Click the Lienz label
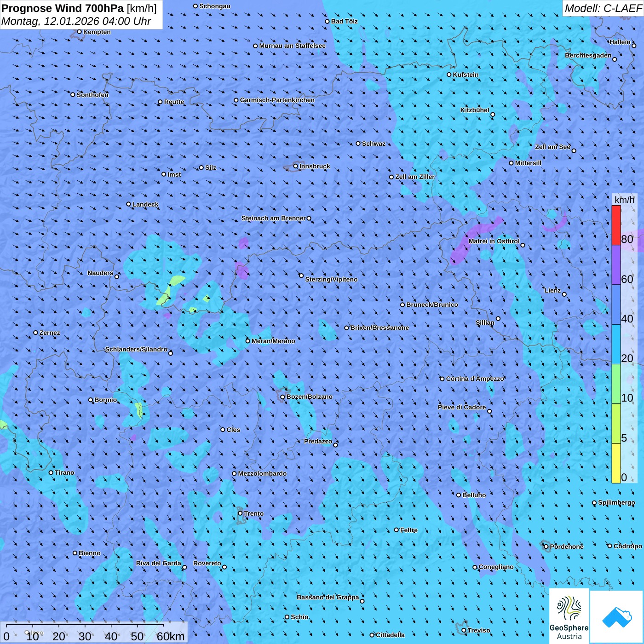Image resolution: width=644 pixels, height=644 pixels. 552,290
